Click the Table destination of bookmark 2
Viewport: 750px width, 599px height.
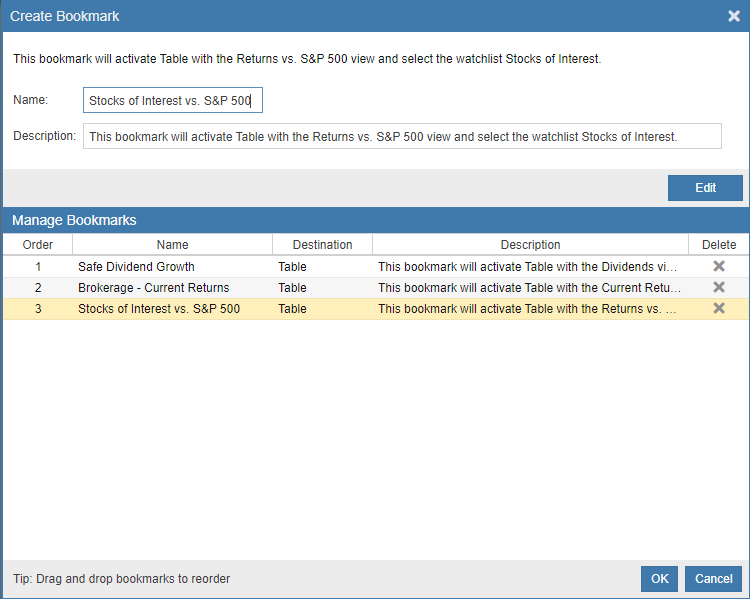[x=292, y=288]
